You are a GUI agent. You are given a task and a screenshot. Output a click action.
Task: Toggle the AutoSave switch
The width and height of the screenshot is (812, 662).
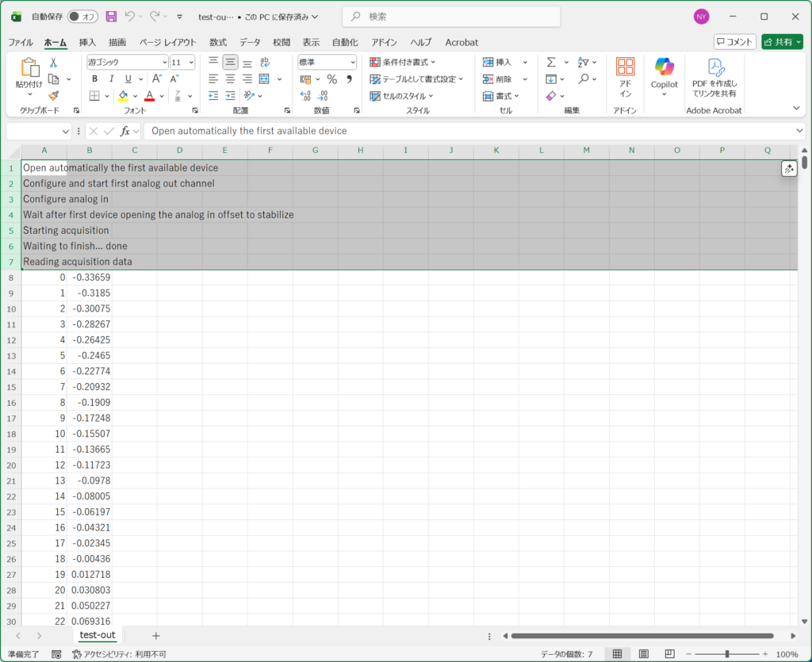82,16
